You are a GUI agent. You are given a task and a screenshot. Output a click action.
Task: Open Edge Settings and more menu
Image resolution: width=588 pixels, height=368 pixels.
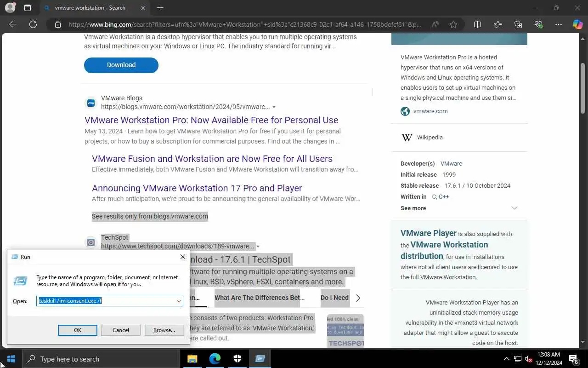click(559, 24)
